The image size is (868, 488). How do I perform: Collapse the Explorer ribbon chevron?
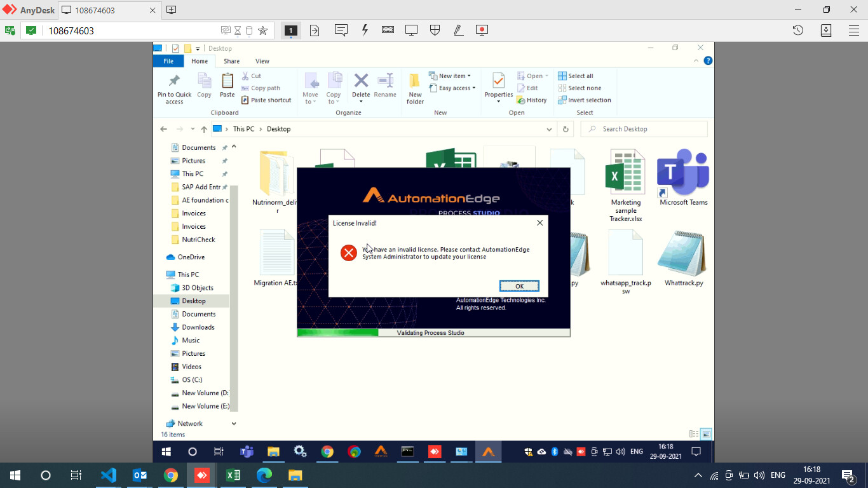pos(698,61)
